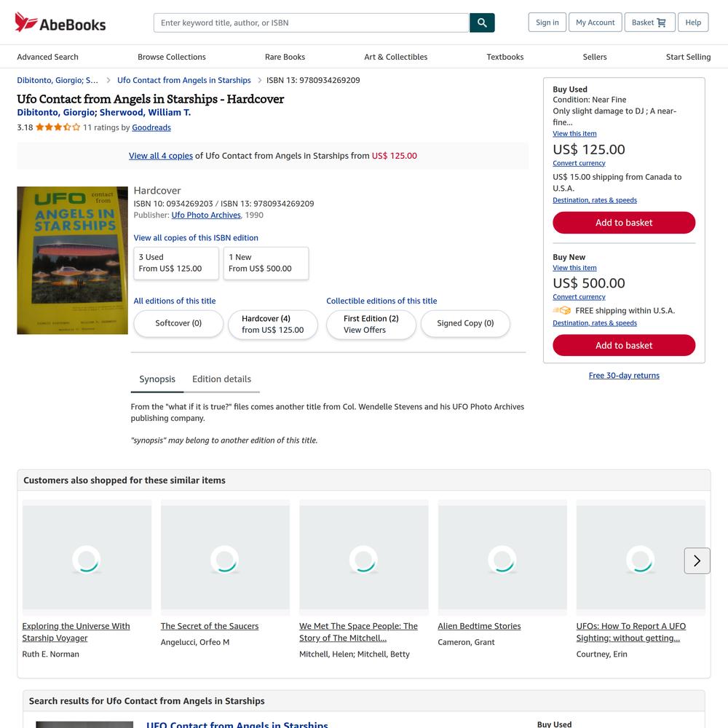Open Ufo Photo Archives publisher link
Screen dimensions: 728x728
click(206, 215)
